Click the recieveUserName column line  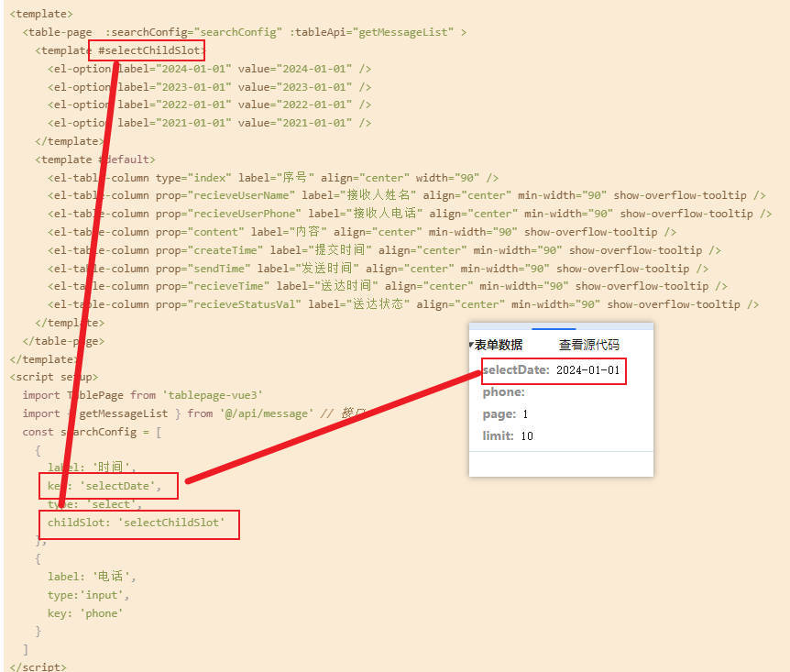pos(407,195)
